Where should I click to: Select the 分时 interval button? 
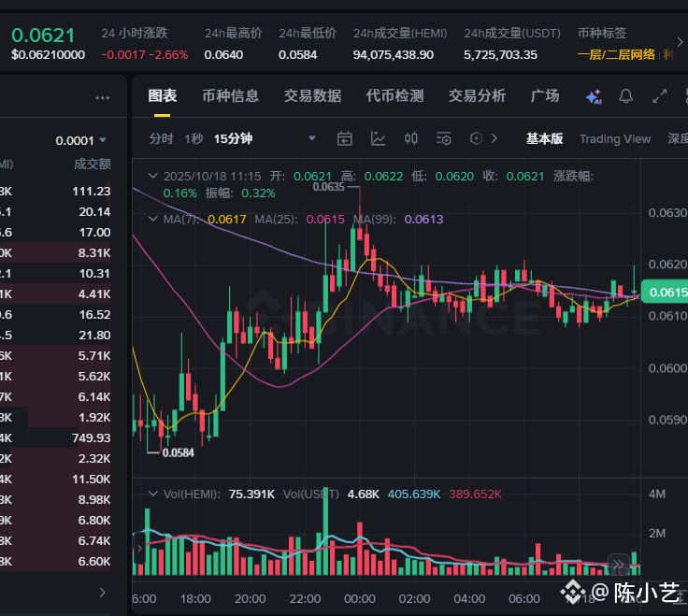point(161,138)
